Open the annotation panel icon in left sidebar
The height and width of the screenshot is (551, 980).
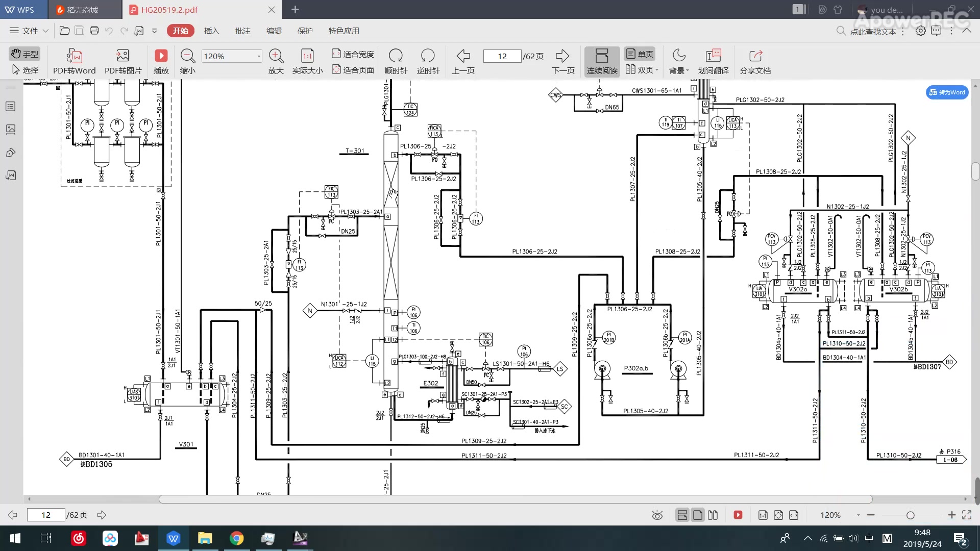click(11, 176)
